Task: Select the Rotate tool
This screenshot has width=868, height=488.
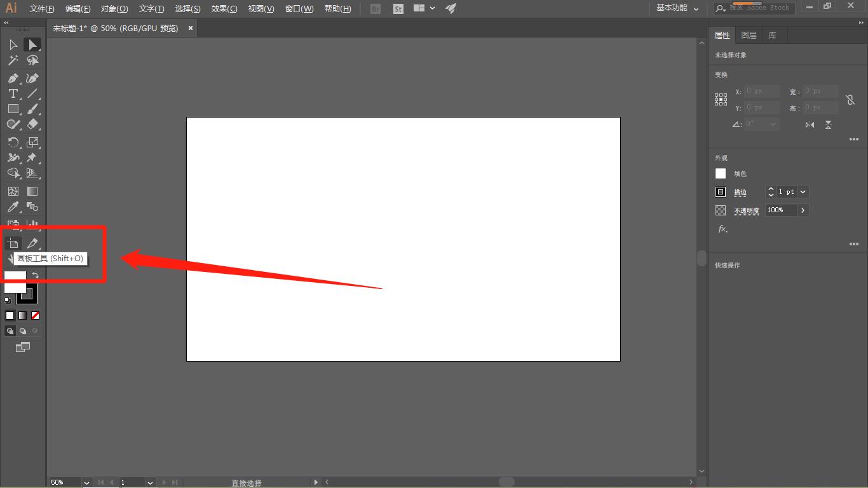Action: point(13,142)
